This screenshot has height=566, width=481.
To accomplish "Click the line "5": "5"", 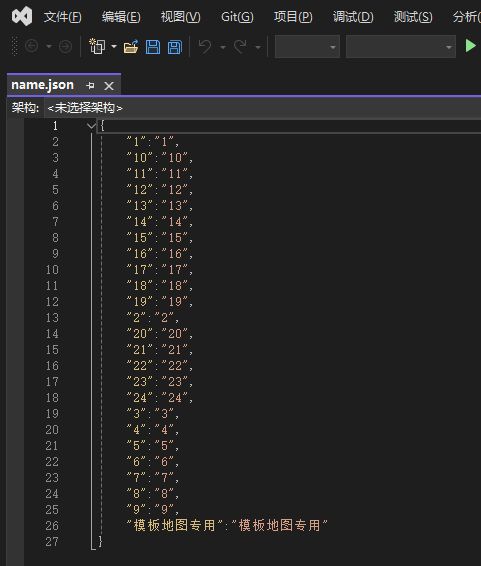I will (153, 445).
